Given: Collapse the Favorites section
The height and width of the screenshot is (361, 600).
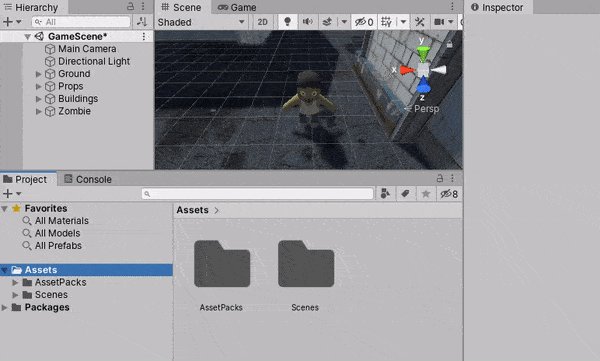Looking at the screenshot, I should (x=4, y=209).
